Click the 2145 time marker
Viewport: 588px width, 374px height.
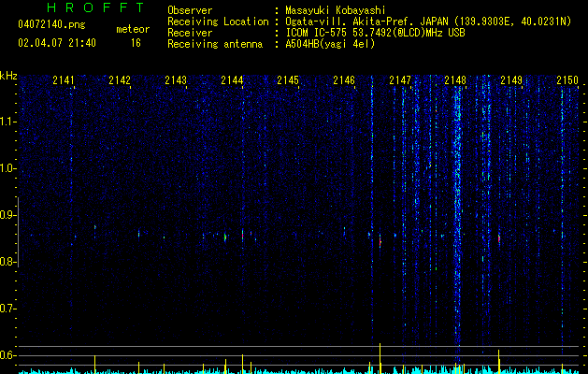(288, 79)
